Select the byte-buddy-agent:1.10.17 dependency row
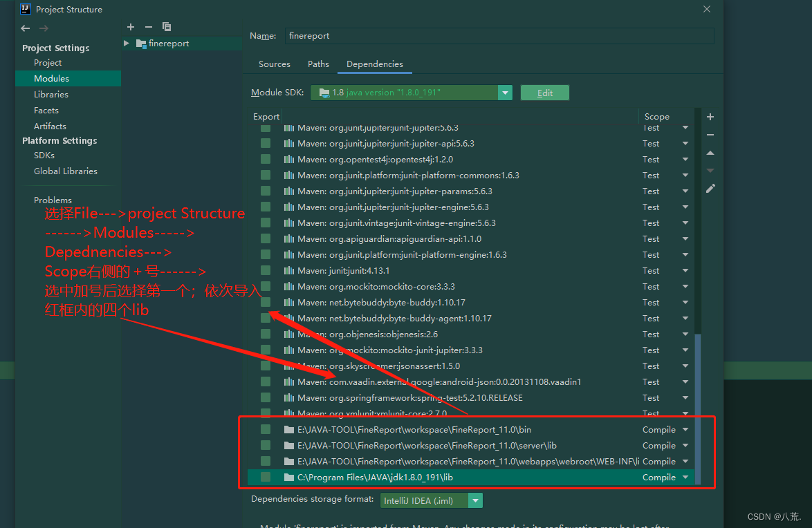The height and width of the screenshot is (528, 812). pos(470,319)
